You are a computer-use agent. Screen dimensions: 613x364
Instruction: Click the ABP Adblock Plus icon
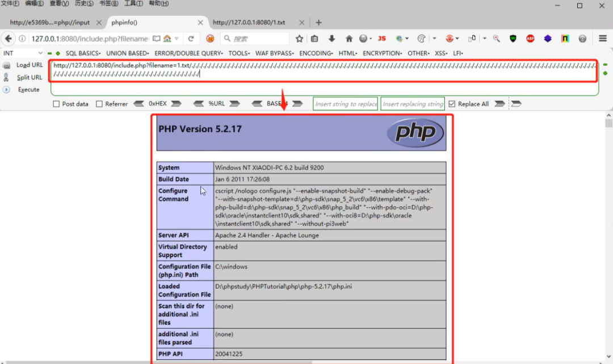(530, 39)
